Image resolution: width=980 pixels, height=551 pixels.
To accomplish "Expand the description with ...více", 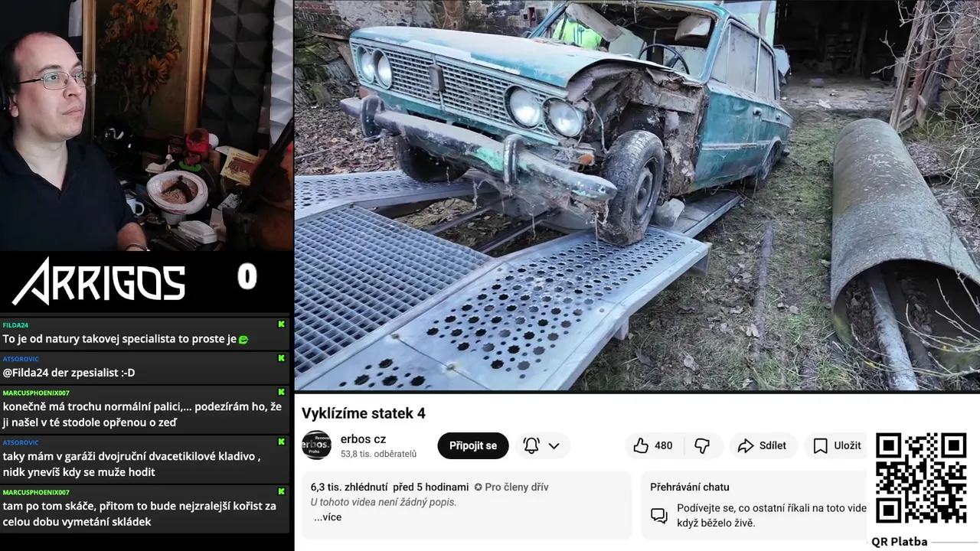I will (328, 517).
